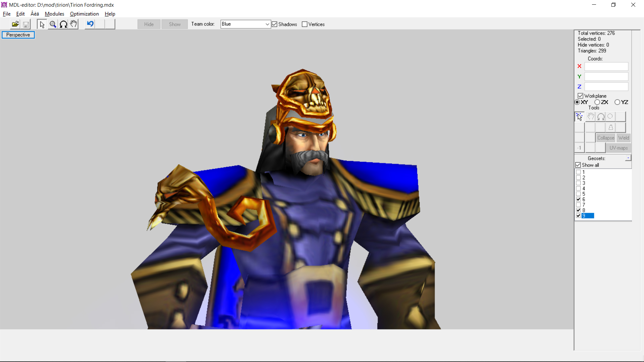Viewport: 644px width, 362px height.
Task: Collapse the Geosets panel with minus button
Action: click(628, 158)
